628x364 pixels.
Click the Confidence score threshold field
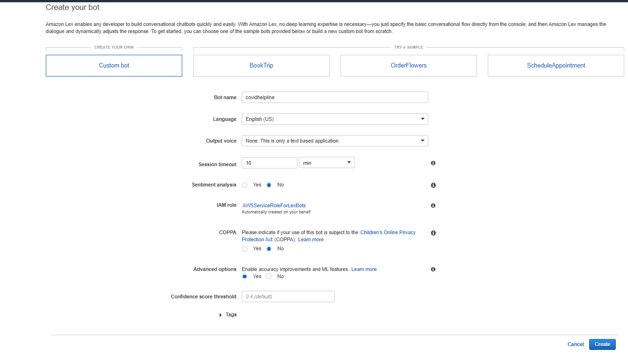click(x=288, y=296)
